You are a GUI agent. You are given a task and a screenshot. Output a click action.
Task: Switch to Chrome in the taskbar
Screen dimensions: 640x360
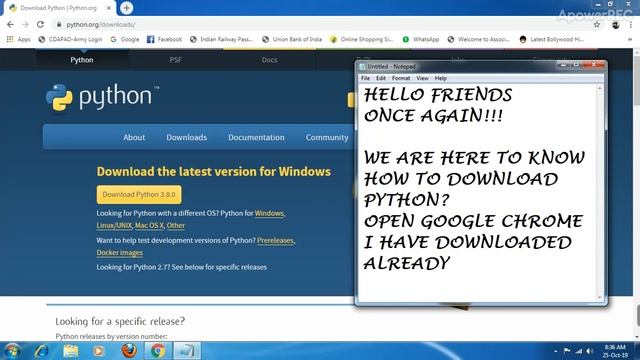158,351
